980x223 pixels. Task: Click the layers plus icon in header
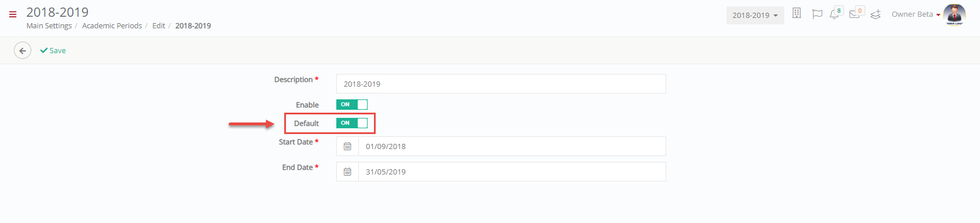tap(876, 14)
